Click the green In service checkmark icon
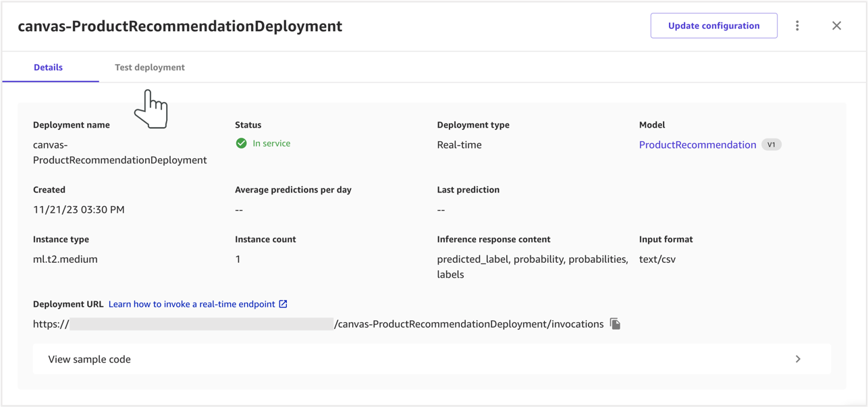 (x=241, y=143)
